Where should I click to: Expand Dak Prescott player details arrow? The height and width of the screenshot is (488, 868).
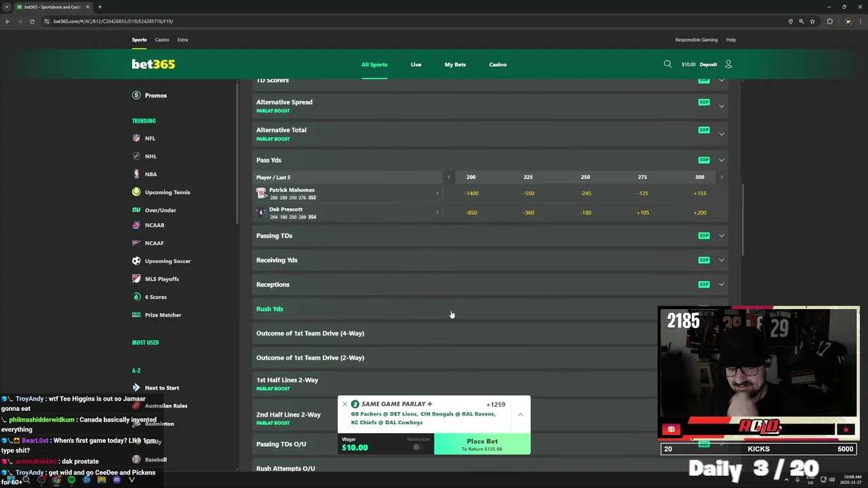coord(437,212)
